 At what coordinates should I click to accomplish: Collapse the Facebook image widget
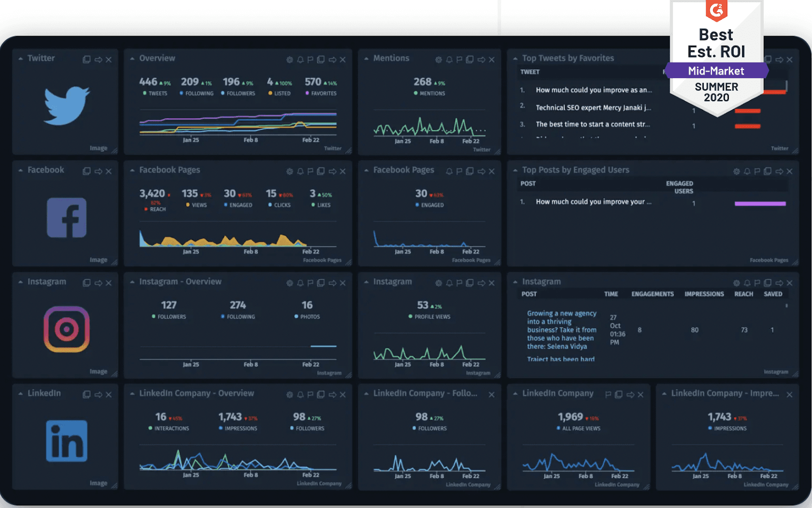21,171
